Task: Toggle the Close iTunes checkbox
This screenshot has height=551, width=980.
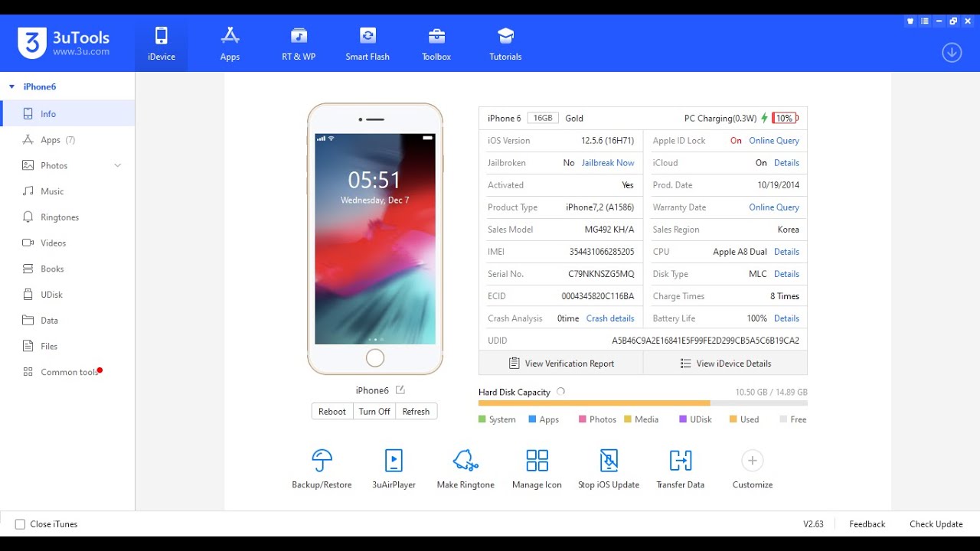Action: (21, 524)
